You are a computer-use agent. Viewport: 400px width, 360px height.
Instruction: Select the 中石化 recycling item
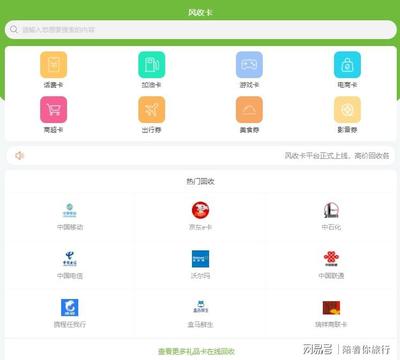coord(331,217)
